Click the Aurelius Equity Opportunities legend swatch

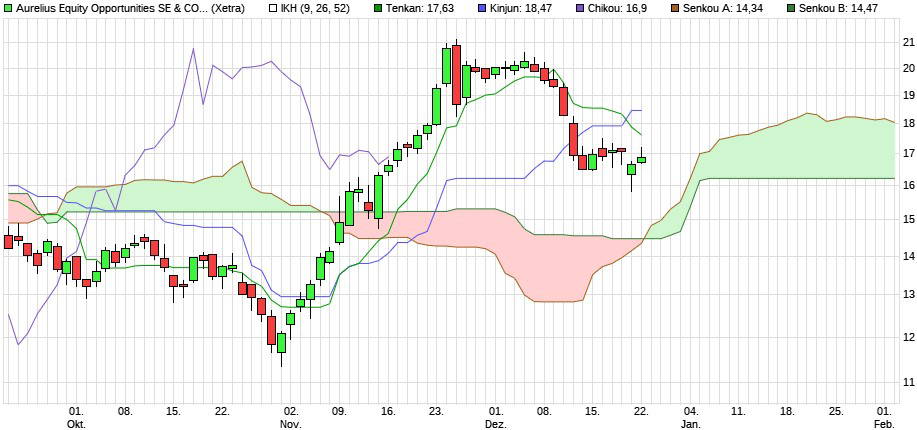click(x=8, y=9)
